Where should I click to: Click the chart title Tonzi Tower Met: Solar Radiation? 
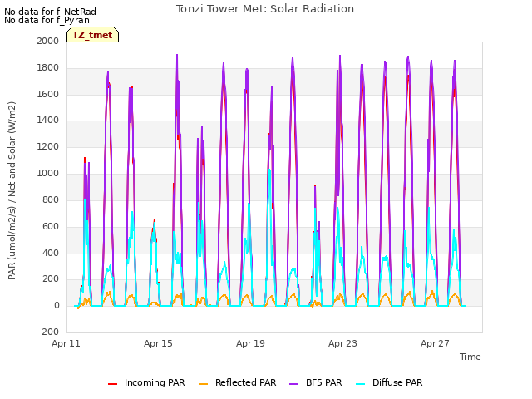(x=265, y=9)
